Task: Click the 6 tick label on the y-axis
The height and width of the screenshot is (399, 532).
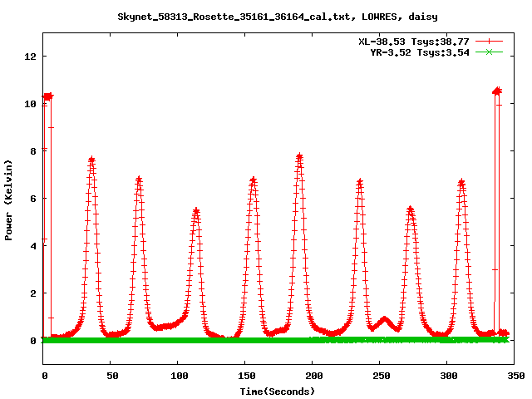Action: (34, 199)
